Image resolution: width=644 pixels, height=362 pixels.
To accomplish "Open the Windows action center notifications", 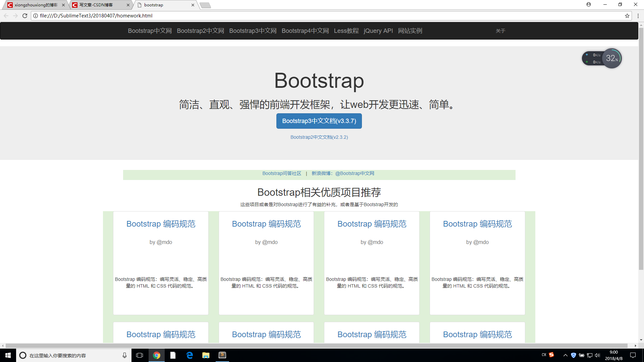I will click(633, 355).
